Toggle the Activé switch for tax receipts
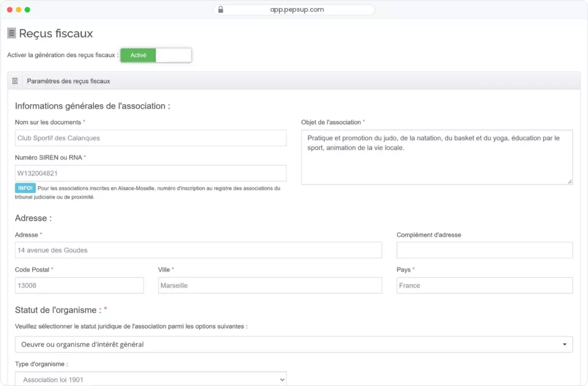The image size is (588, 386). [x=156, y=55]
